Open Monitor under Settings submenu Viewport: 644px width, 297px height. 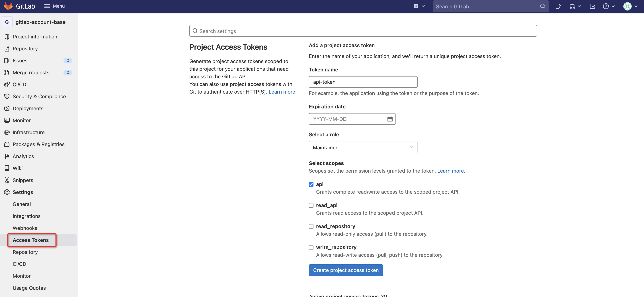point(22,276)
